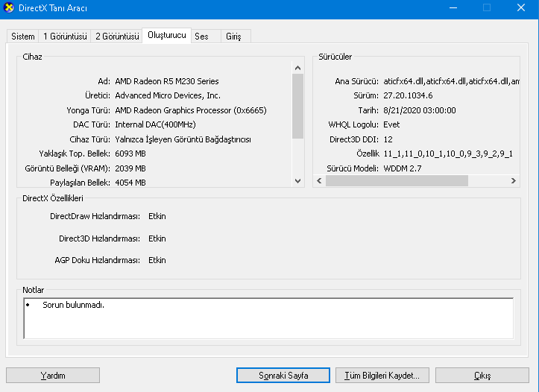Click the Sonraki Sayfa button
This screenshot has width=539, height=392.
[x=283, y=375]
